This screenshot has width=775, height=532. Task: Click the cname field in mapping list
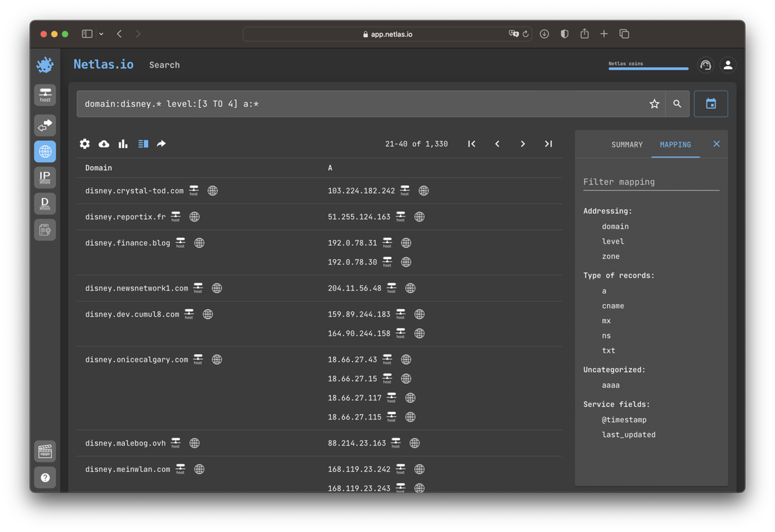[x=613, y=306]
